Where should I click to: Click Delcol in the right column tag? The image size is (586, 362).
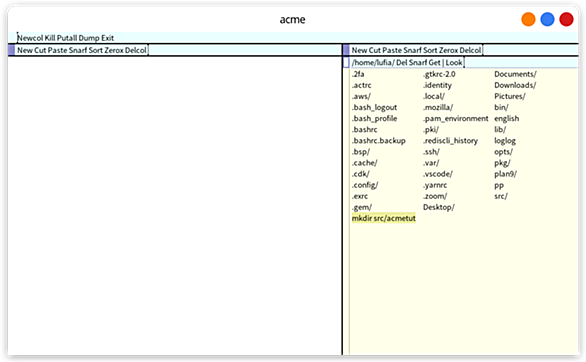(x=470, y=50)
